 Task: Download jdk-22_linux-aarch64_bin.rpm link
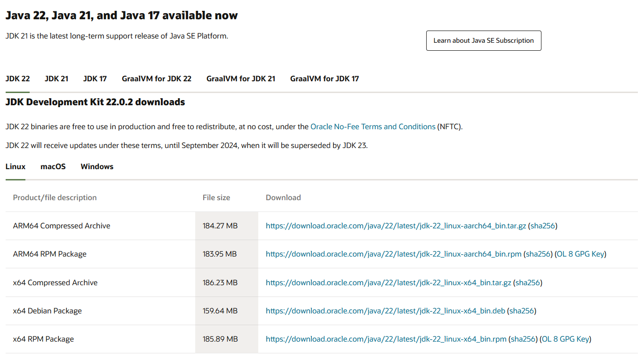point(394,254)
